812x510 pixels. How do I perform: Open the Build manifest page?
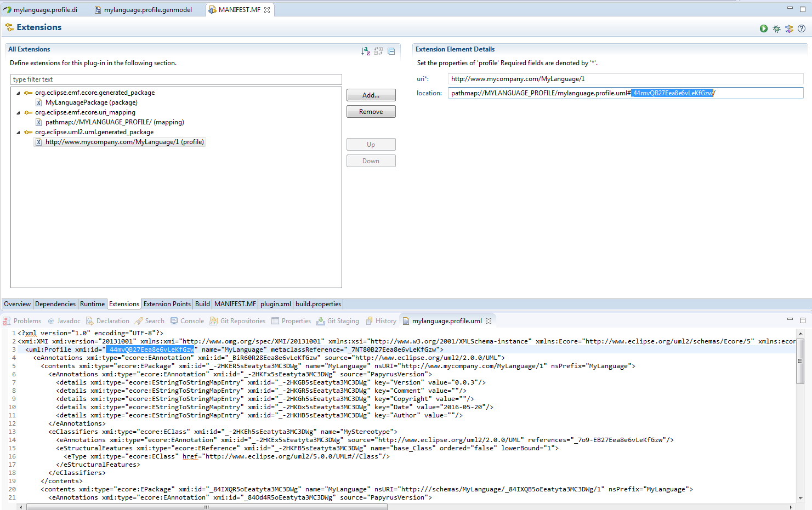[202, 304]
